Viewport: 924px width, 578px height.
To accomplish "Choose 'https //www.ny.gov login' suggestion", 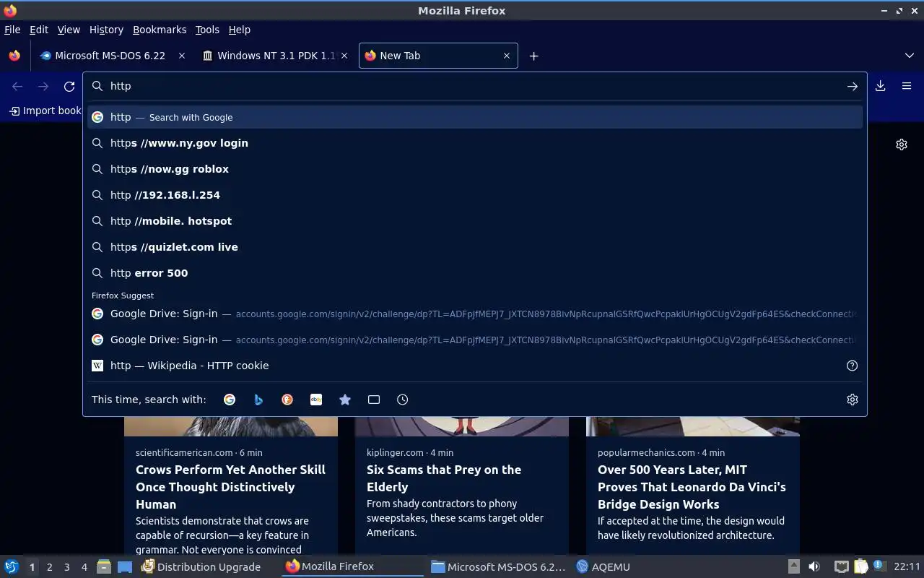I will pos(475,143).
